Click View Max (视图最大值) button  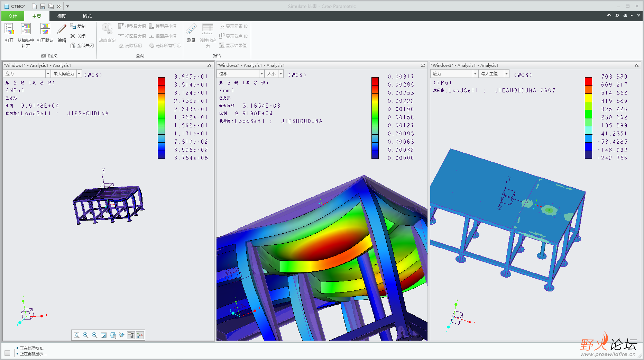[x=132, y=36]
